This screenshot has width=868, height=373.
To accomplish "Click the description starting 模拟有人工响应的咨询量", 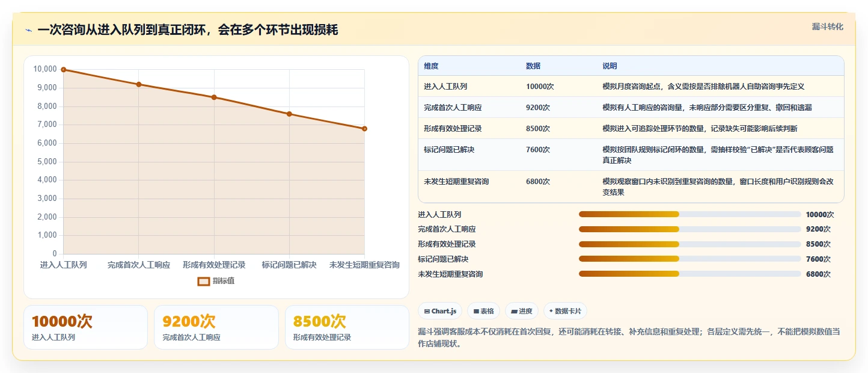I will click(708, 108).
